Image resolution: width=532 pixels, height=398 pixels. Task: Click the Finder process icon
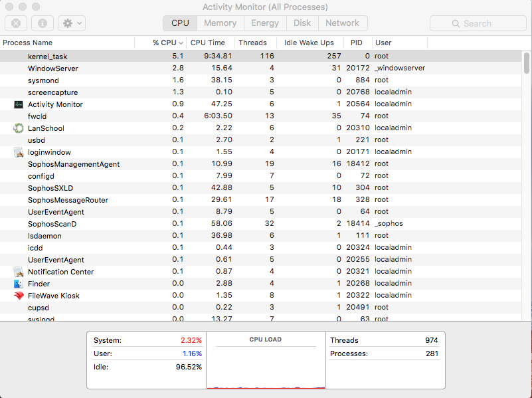[19, 284]
